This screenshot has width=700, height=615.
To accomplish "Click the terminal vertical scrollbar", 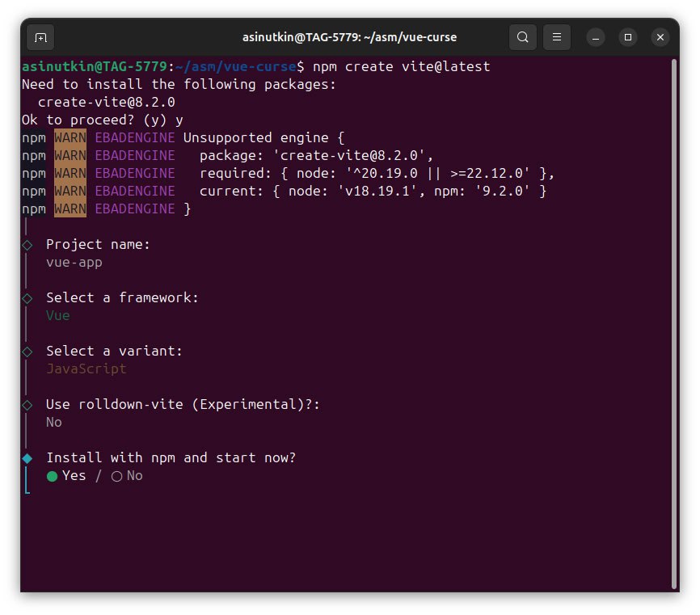I will (x=673, y=323).
